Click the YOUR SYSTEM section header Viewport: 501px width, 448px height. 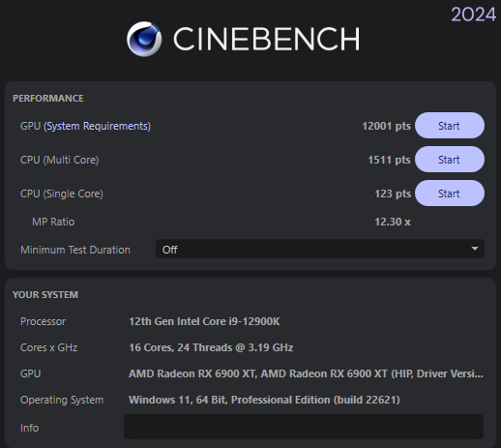[45, 295]
